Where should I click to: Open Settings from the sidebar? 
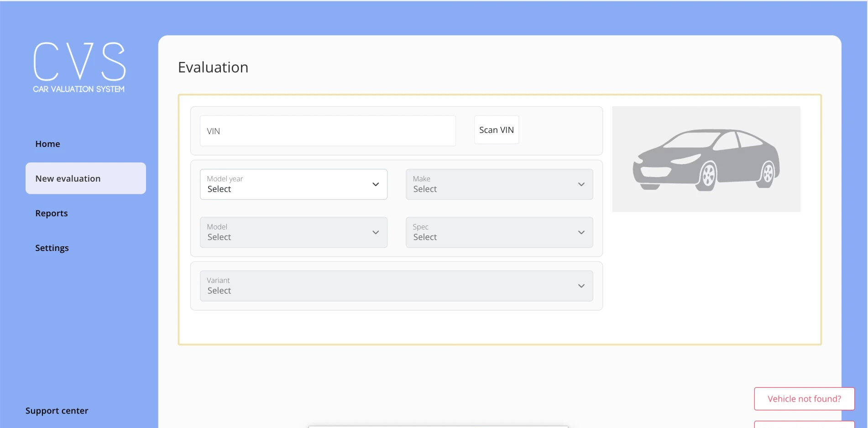click(52, 248)
